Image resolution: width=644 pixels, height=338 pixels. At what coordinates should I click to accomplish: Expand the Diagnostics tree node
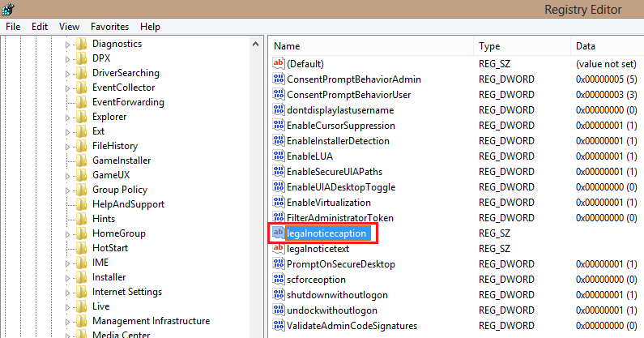pyautogui.click(x=68, y=44)
